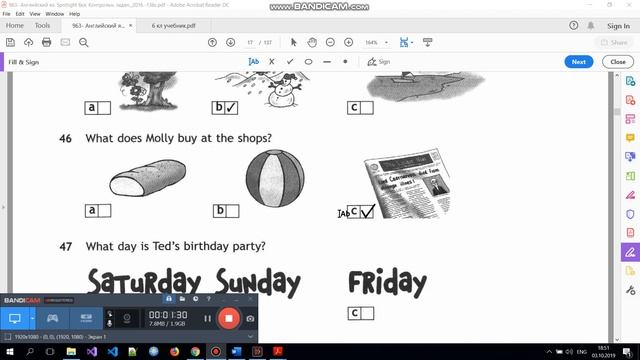This screenshot has height=360, width=640.
Task: Tick checkbox a under the bread
Action: [104, 211]
